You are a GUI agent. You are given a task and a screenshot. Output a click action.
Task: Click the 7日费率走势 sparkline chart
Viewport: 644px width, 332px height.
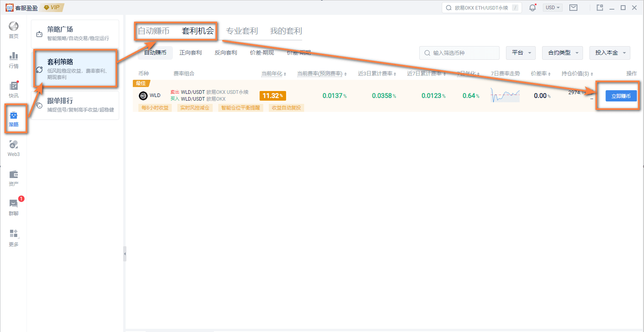click(505, 95)
